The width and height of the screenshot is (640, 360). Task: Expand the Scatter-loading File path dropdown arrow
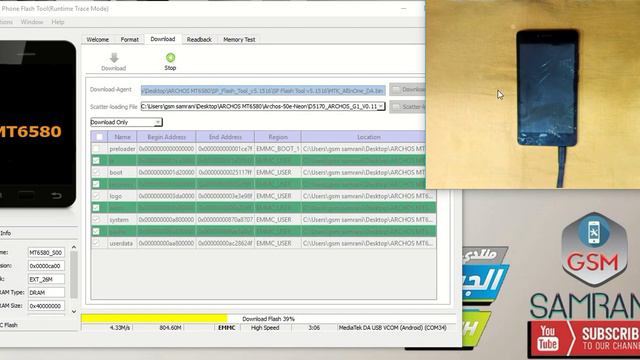point(381,107)
